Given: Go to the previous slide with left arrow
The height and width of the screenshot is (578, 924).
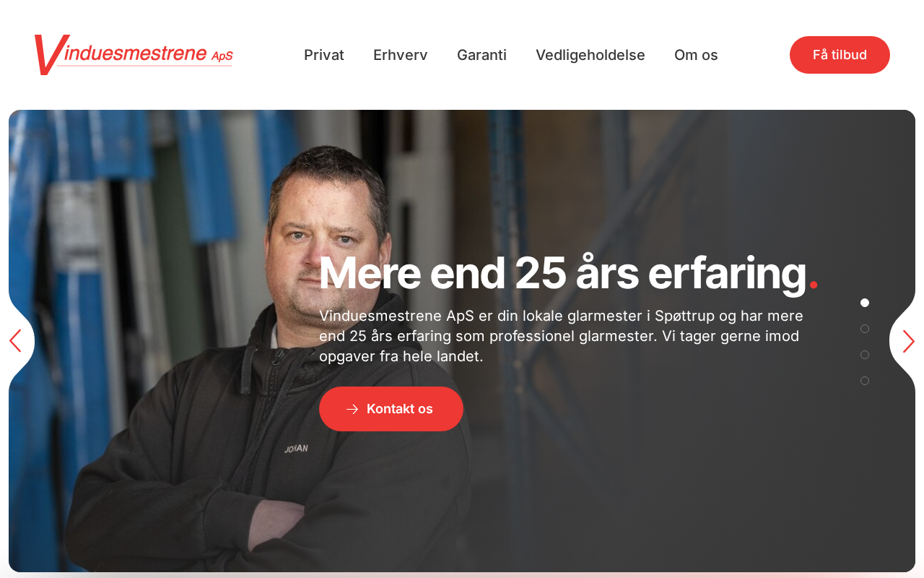Looking at the screenshot, I should coord(15,341).
